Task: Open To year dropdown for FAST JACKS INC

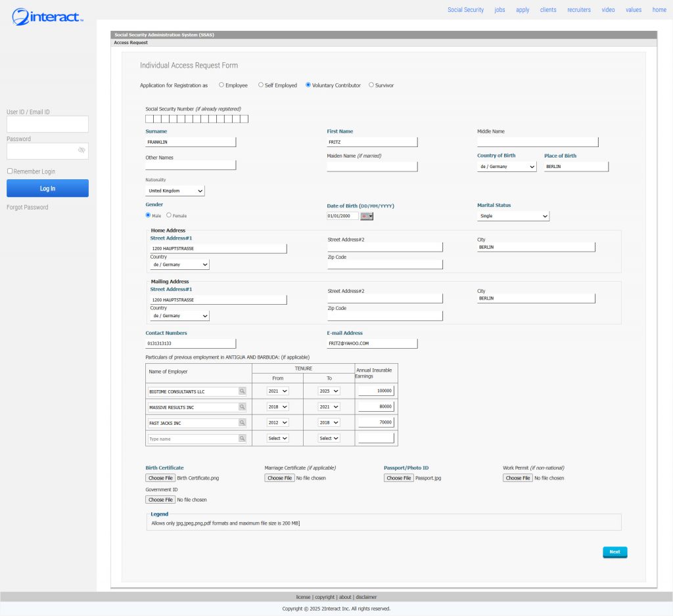Action: 329,422
